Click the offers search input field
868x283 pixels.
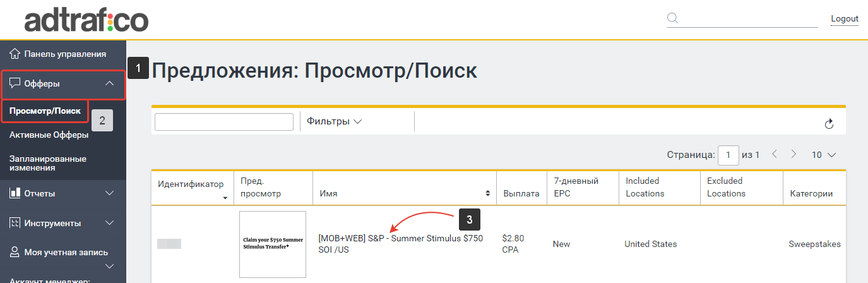click(x=224, y=122)
